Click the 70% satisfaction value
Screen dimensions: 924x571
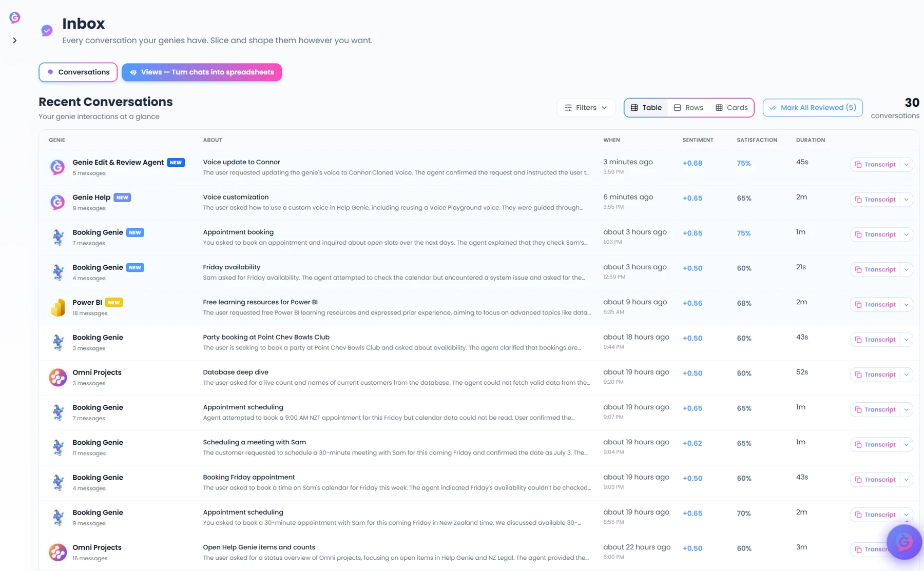tap(744, 513)
